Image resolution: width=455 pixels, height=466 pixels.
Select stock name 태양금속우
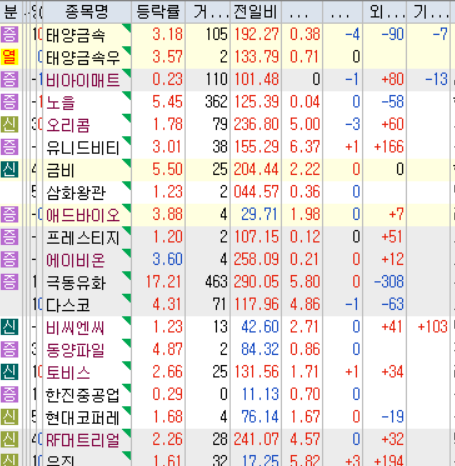click(x=83, y=58)
